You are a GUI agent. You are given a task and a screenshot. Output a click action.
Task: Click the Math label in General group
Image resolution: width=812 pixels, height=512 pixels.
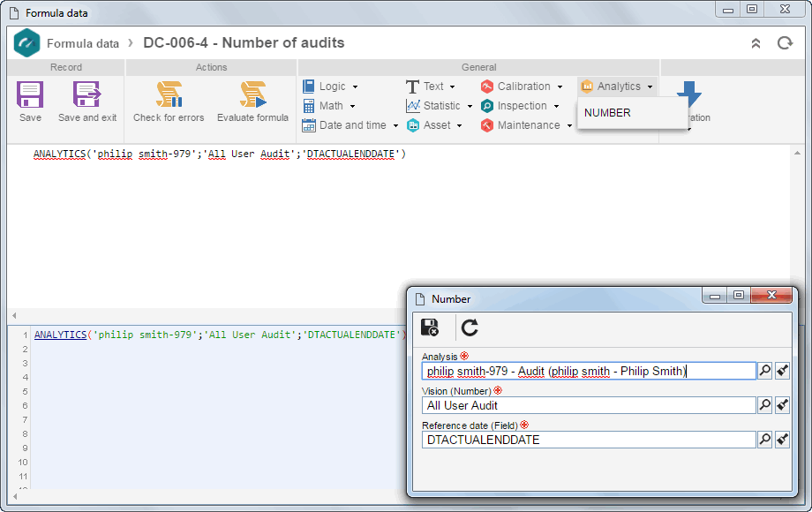click(x=331, y=106)
